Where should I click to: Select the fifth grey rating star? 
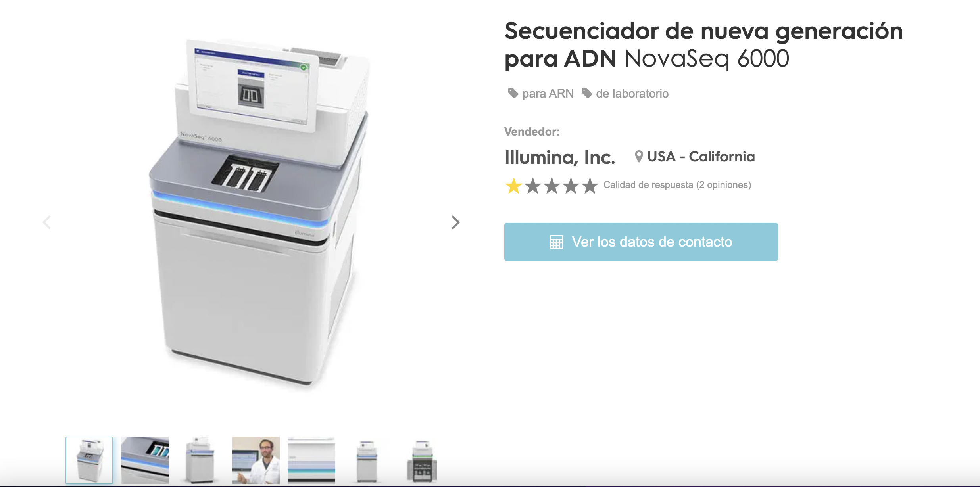[590, 186]
